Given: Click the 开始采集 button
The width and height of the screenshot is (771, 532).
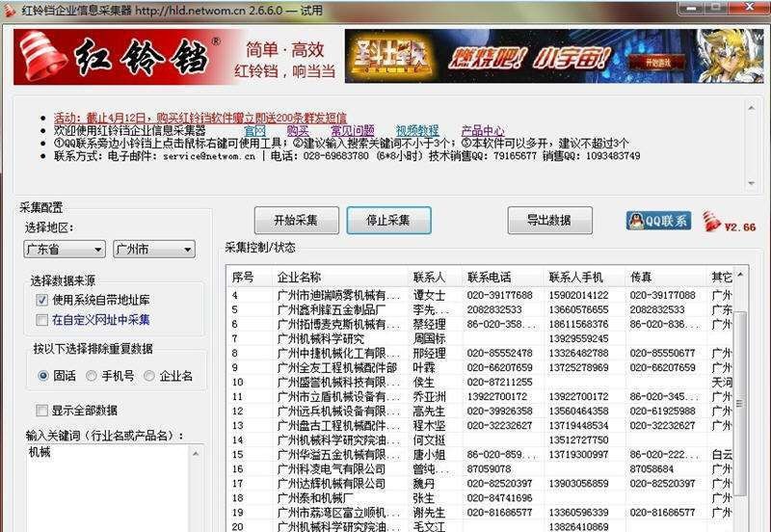Looking at the screenshot, I should pyautogui.click(x=297, y=221).
